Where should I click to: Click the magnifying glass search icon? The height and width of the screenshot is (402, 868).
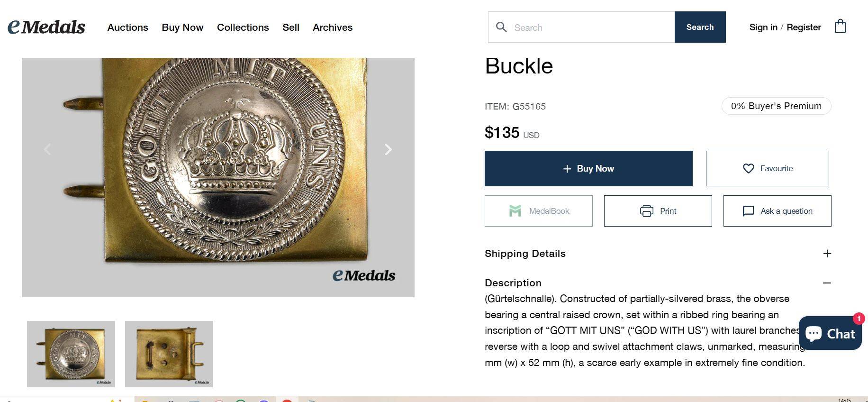[501, 27]
